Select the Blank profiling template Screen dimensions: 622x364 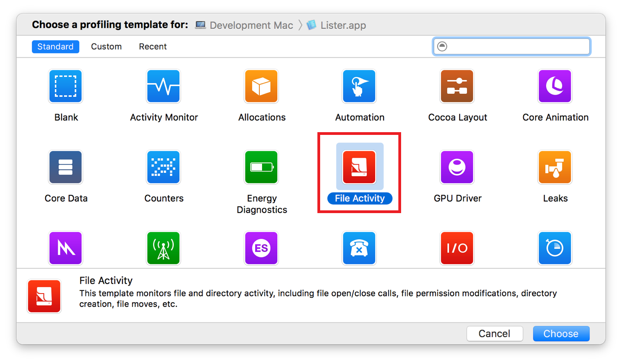point(65,86)
